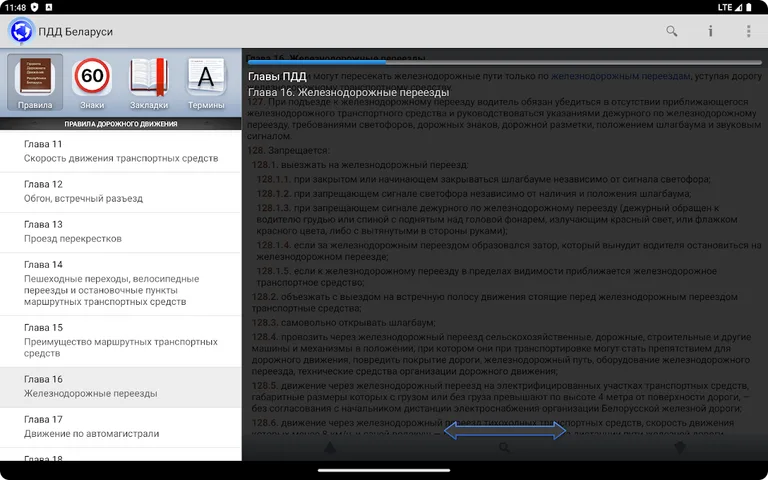The width and height of the screenshot is (768, 480).
Task: Click item 128.1.4 about затор
Action: (509, 251)
